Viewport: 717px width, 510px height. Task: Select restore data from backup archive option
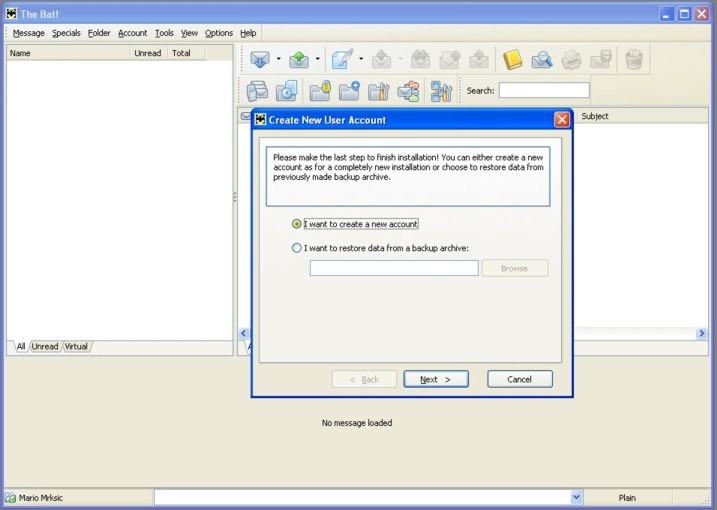click(297, 248)
